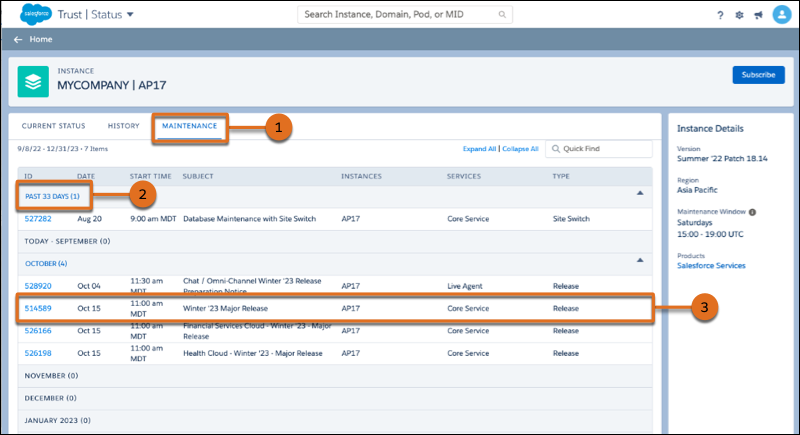Click 'Database Maintenance with Site Switch' subject

[249, 219]
